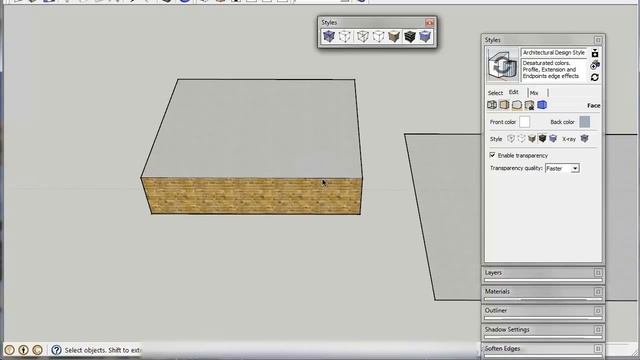Choose shaded face style in Styles panel
The width and height of the screenshot is (640, 360).
click(x=531, y=139)
